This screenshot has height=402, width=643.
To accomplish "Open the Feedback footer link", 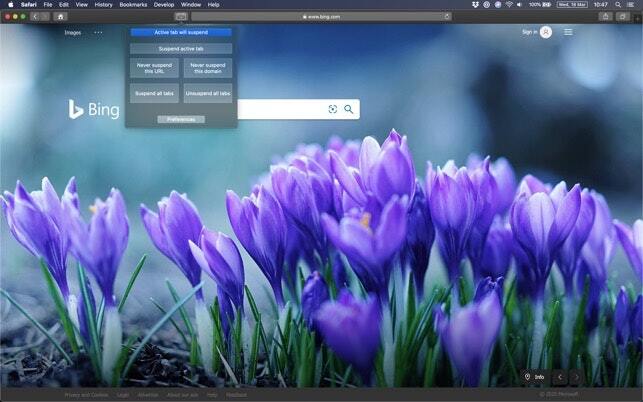I will [237, 395].
